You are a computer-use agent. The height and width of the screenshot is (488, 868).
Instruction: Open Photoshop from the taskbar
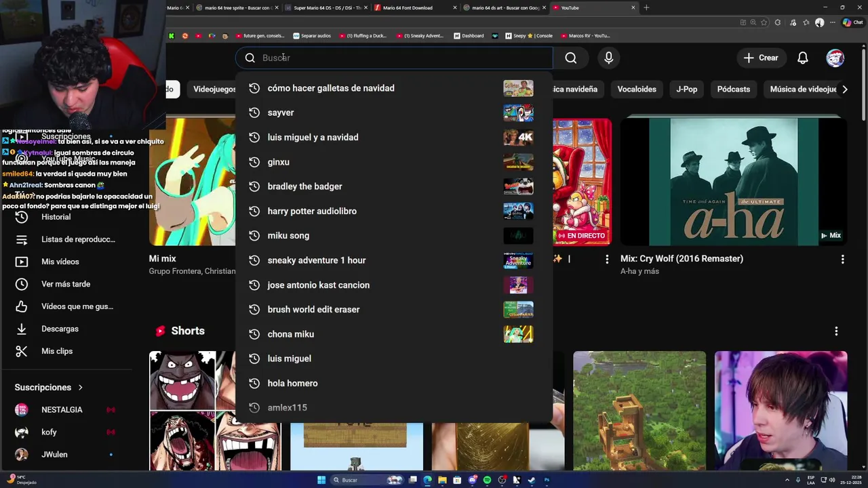click(547, 480)
